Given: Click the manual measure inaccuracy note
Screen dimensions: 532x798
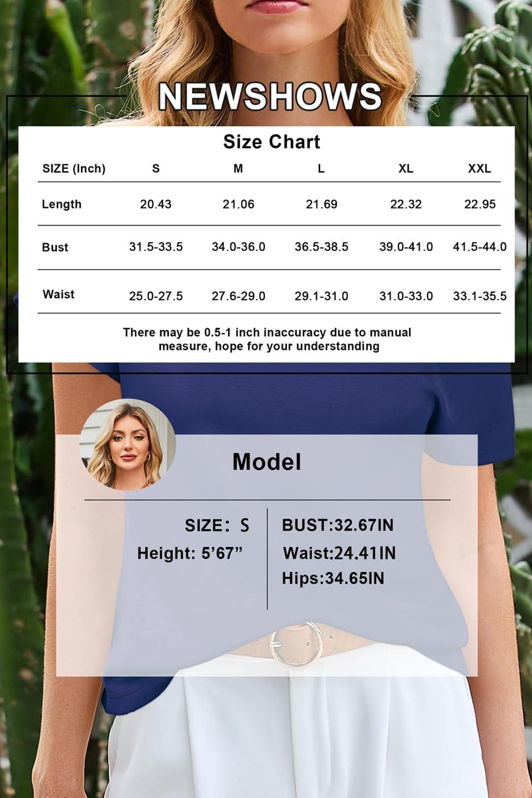Looking at the screenshot, I should click(268, 339).
